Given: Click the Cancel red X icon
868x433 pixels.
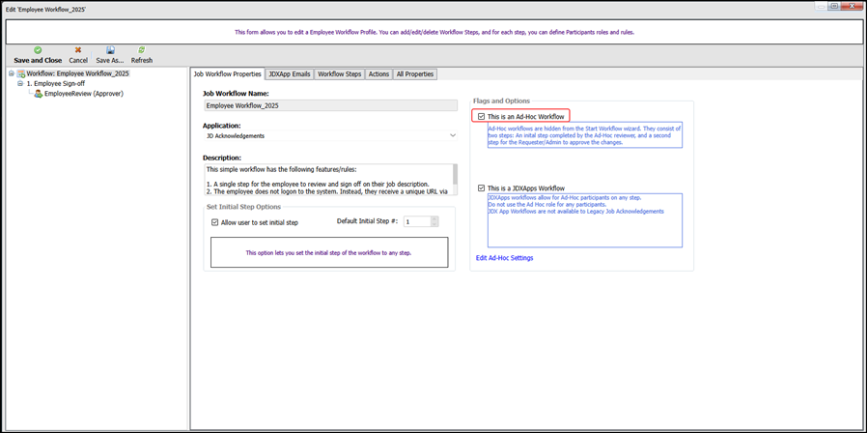Looking at the screenshot, I should click(78, 50).
